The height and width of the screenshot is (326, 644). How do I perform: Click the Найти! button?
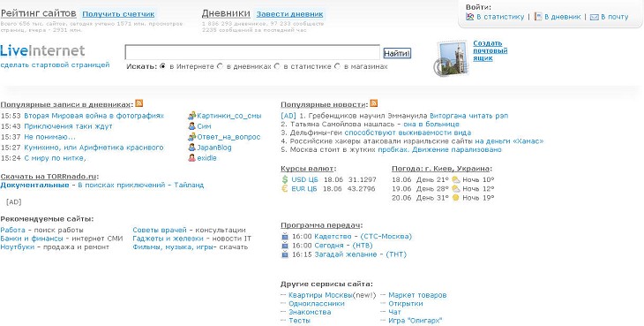coord(397,53)
